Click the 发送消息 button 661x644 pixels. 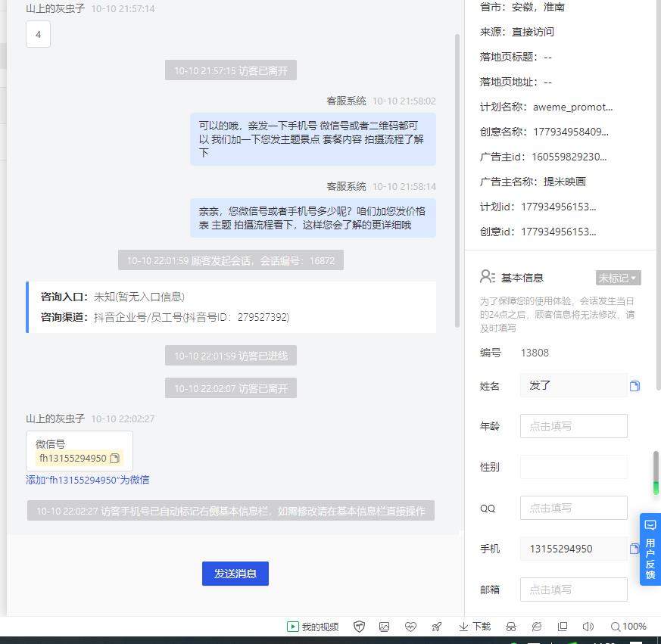tap(235, 574)
